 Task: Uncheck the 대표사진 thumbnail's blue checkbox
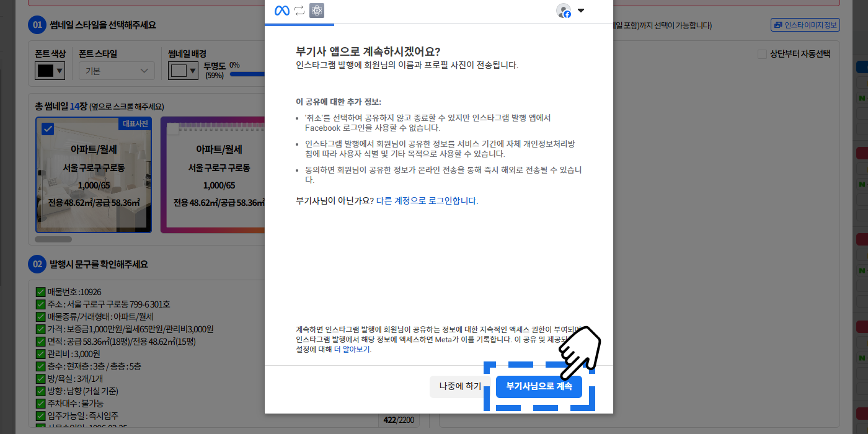(47, 128)
